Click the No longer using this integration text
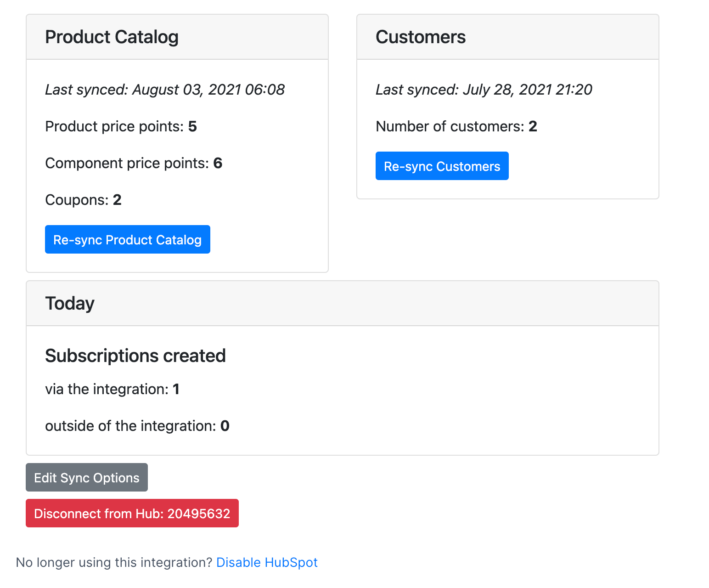Screen dimensions: 709x588 [x=114, y=562]
